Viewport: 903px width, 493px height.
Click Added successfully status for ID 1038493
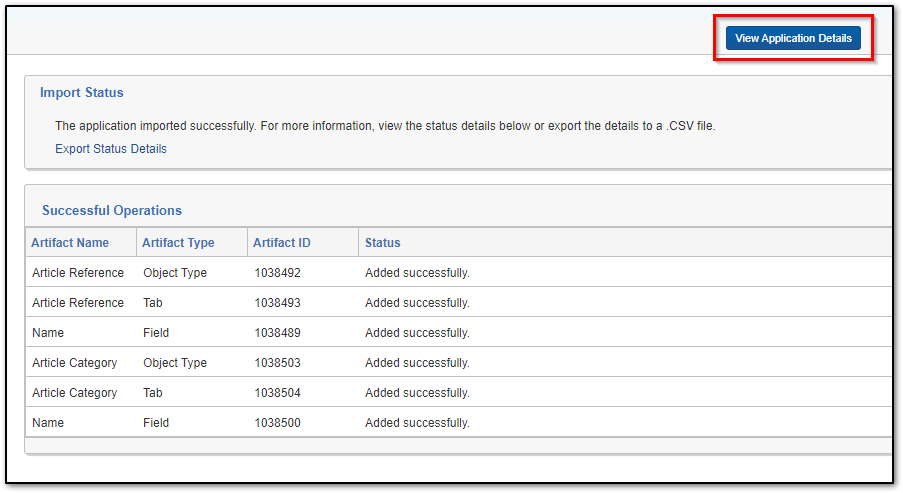coord(418,302)
